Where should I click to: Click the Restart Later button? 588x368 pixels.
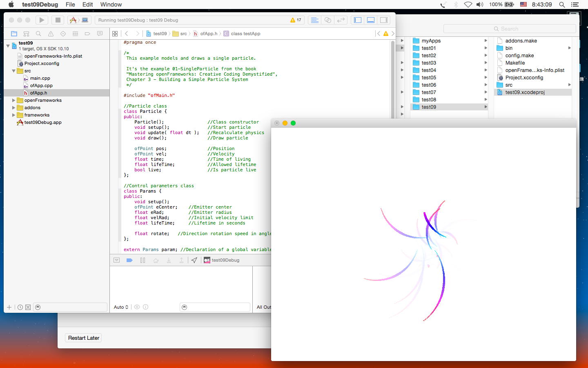pyautogui.click(x=84, y=338)
